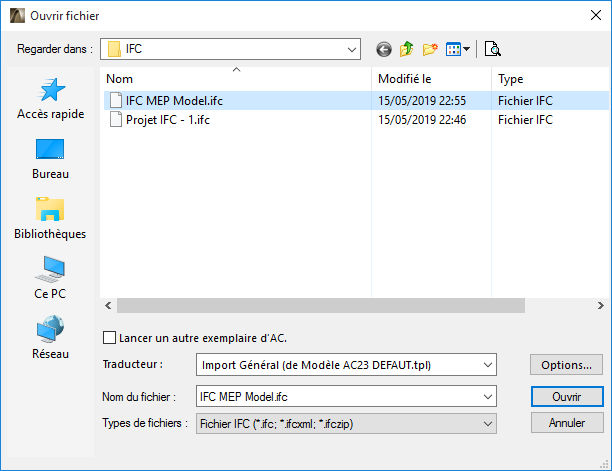Click the Ouvrir button

pyautogui.click(x=567, y=397)
